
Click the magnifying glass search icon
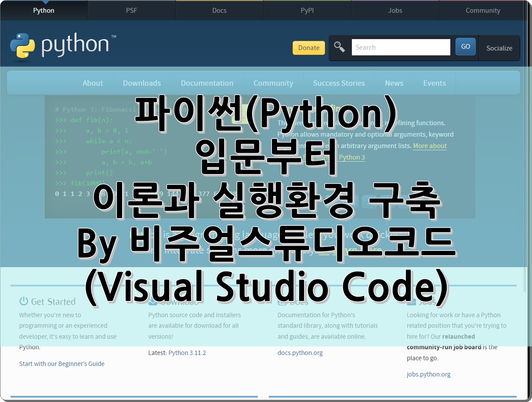click(339, 47)
